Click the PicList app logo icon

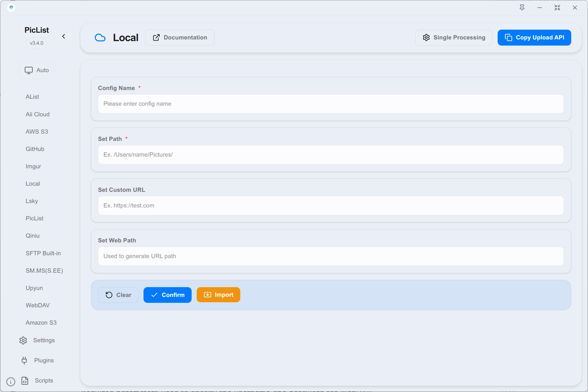11,8
